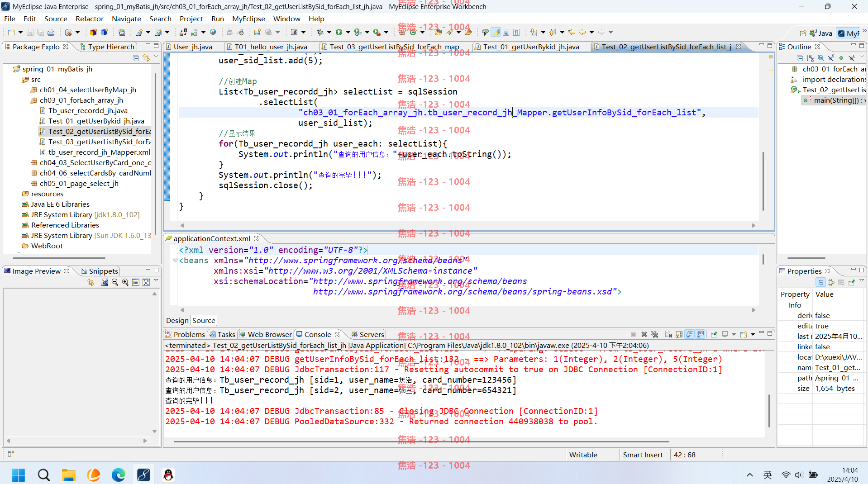Open the Debug button dropdown arrow
Screen dimensions: 868x484
[329, 32]
